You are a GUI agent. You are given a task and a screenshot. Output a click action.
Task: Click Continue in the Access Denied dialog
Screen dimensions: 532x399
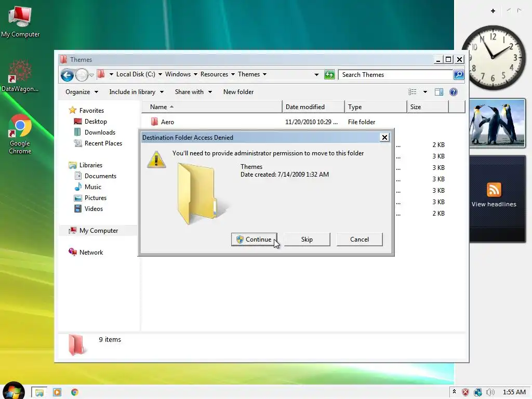click(254, 240)
